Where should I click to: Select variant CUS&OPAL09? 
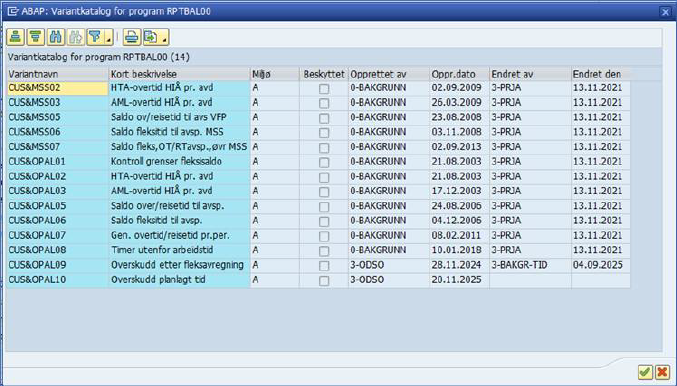[x=57, y=265]
